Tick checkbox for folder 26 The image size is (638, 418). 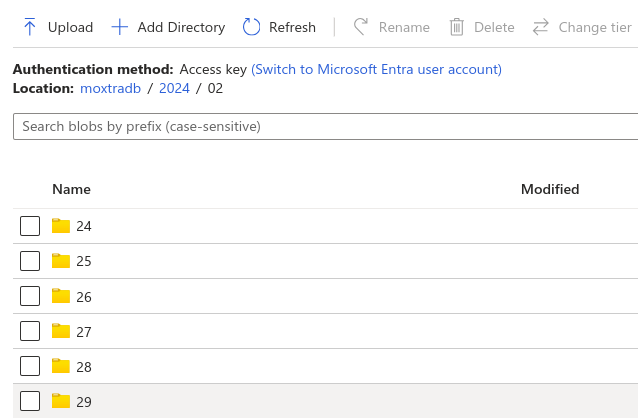30,296
